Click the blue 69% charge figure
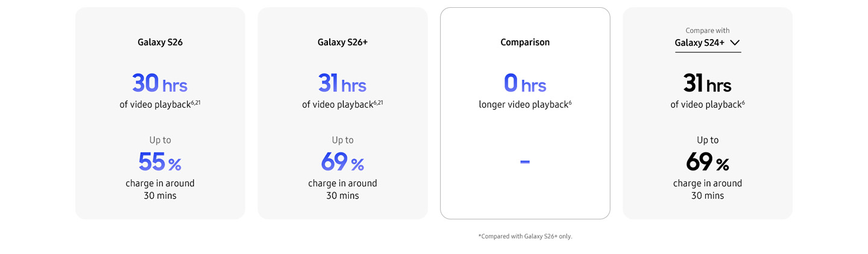The width and height of the screenshot is (868, 254). pyautogui.click(x=342, y=162)
